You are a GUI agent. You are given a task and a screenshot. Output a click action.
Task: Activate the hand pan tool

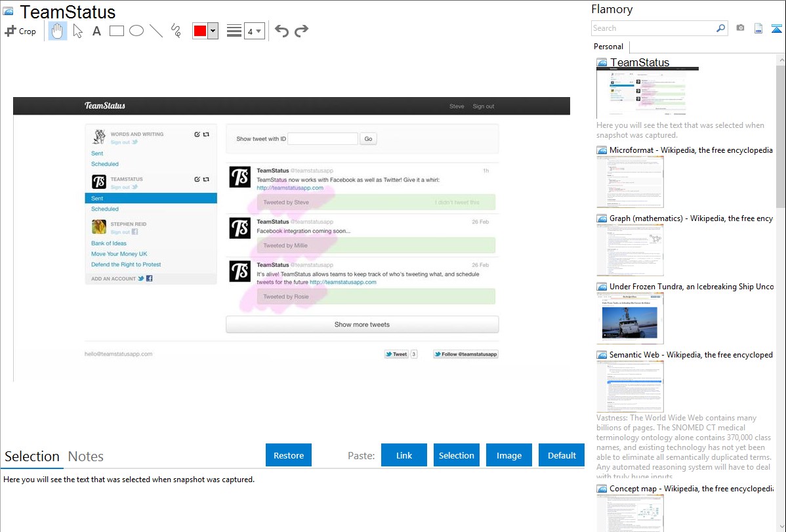[x=57, y=31]
